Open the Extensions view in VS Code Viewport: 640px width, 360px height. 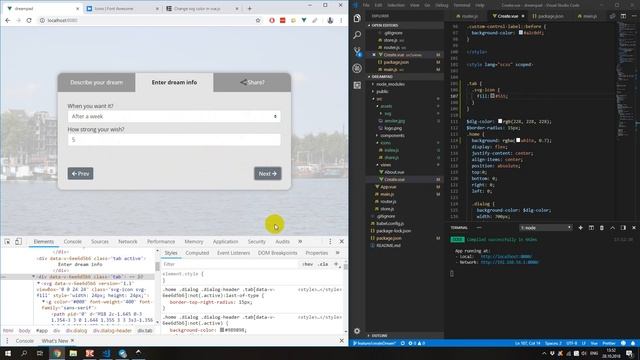357,85
